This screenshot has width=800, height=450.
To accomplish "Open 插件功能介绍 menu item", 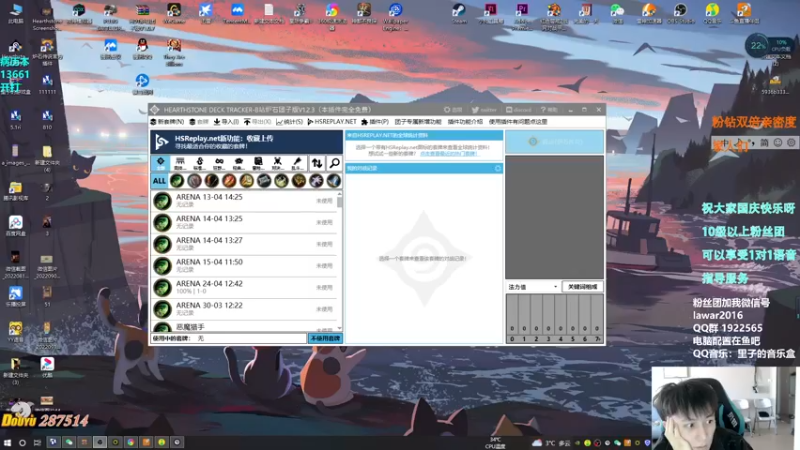I will click(465, 122).
